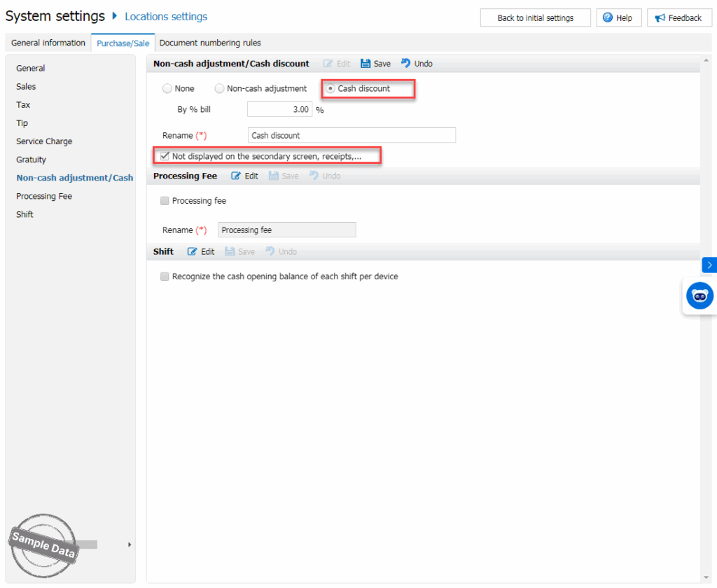
Task: Select Service Charge in left sidebar
Action: [44, 141]
